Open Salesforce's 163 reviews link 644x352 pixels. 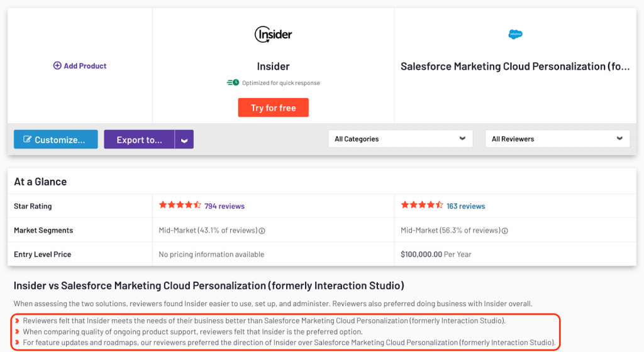(x=466, y=206)
